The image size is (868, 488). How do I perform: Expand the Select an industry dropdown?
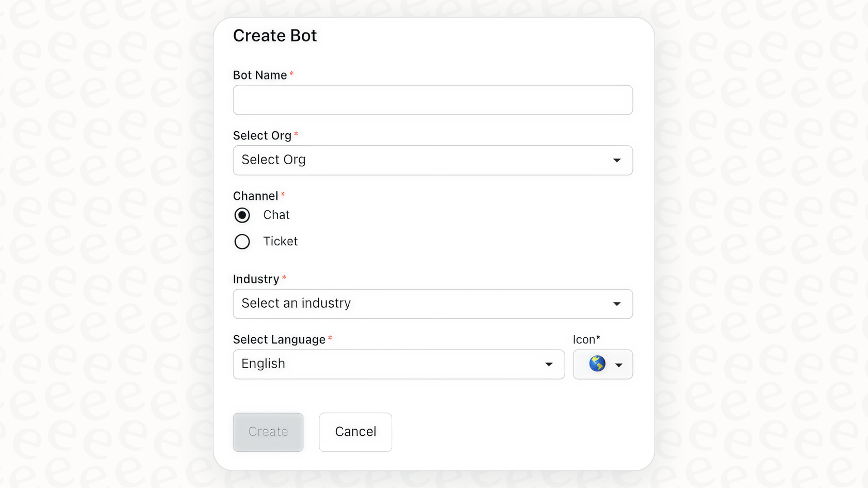click(433, 304)
